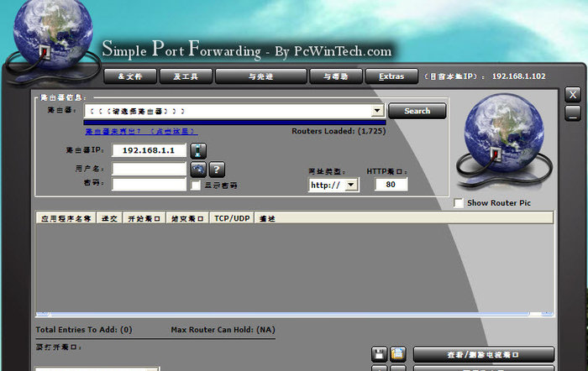
Task: Click the question mark help icon
Action: tap(217, 170)
